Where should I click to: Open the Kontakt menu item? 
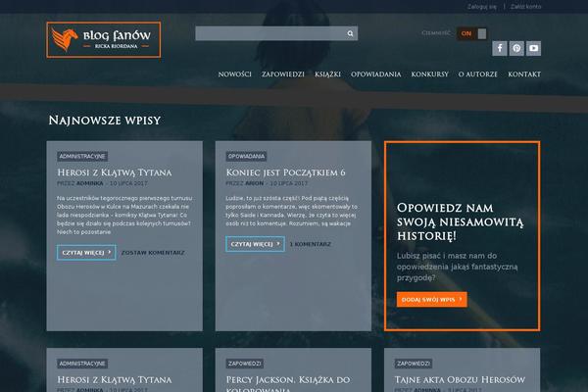[x=524, y=74]
